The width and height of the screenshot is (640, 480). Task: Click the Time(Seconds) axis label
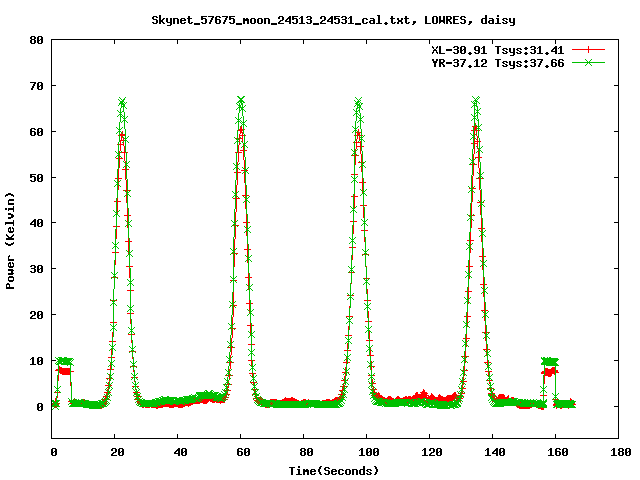334,471
